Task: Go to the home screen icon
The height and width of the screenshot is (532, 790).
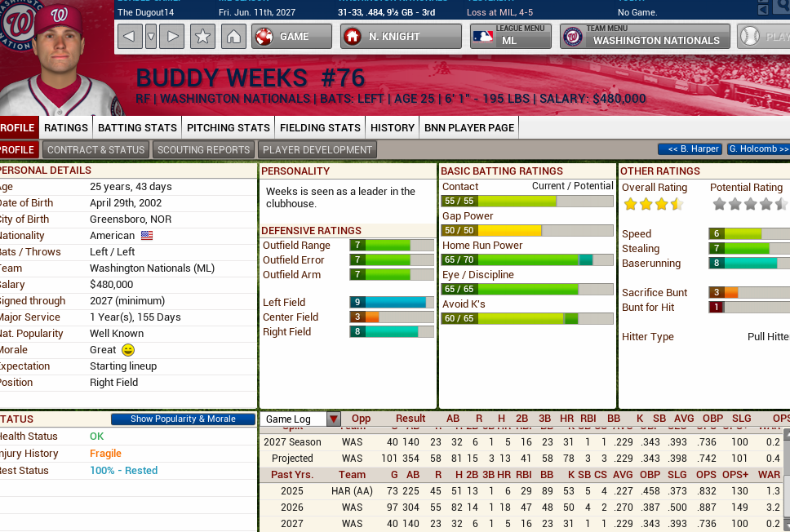Action: 233,37
